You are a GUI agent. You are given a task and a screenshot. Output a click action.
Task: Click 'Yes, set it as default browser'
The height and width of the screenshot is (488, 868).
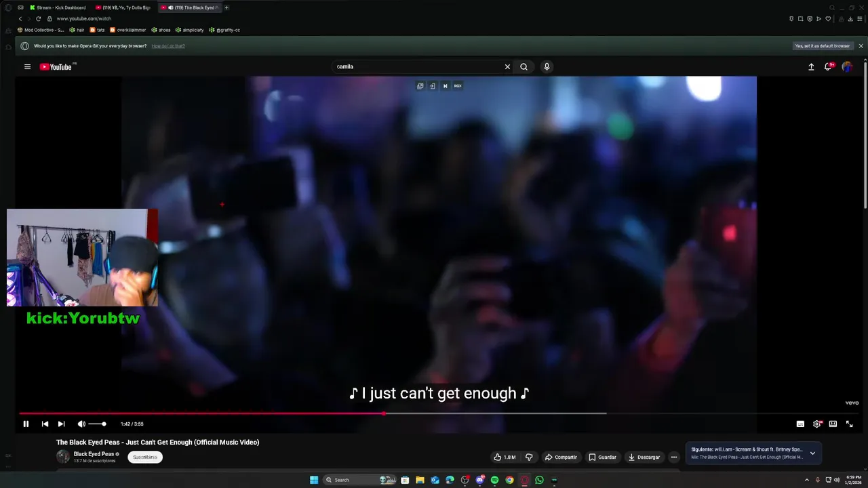point(822,46)
